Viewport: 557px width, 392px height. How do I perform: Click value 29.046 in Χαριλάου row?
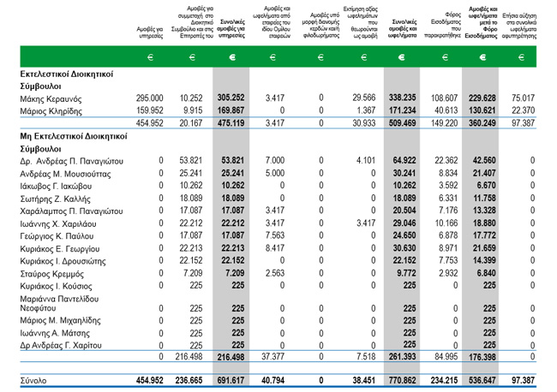pos(404,223)
